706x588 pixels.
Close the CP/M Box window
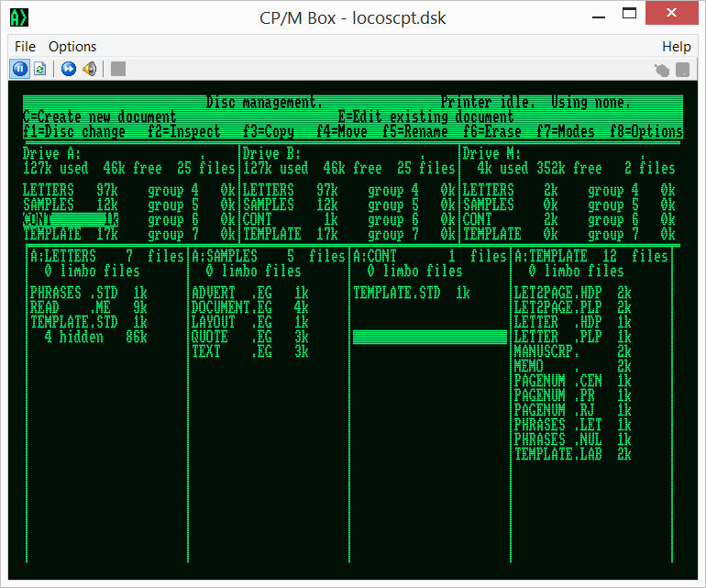click(x=671, y=13)
